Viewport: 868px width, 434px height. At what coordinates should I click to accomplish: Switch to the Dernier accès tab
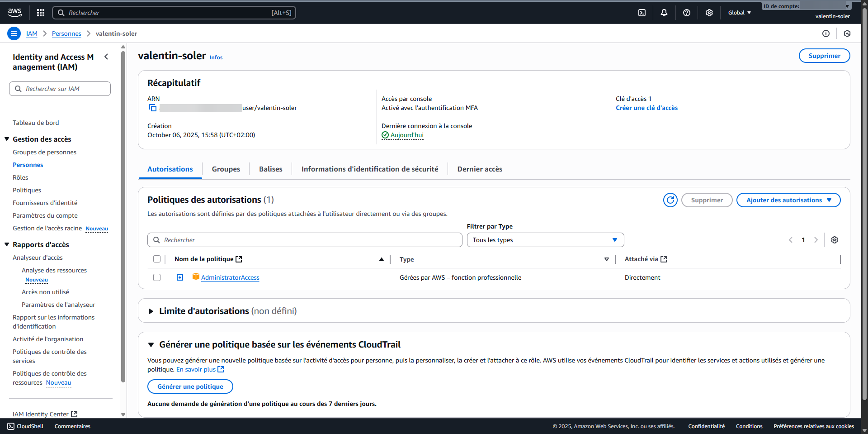(479, 169)
